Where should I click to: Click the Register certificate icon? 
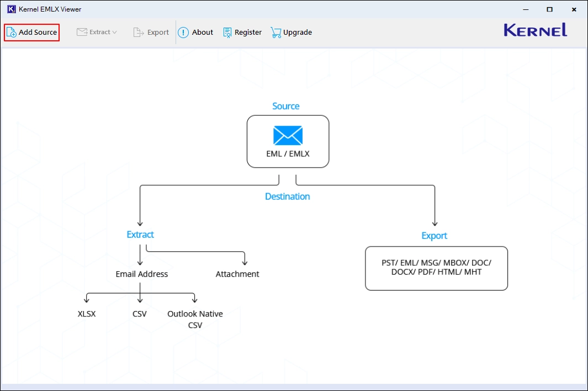tap(227, 33)
